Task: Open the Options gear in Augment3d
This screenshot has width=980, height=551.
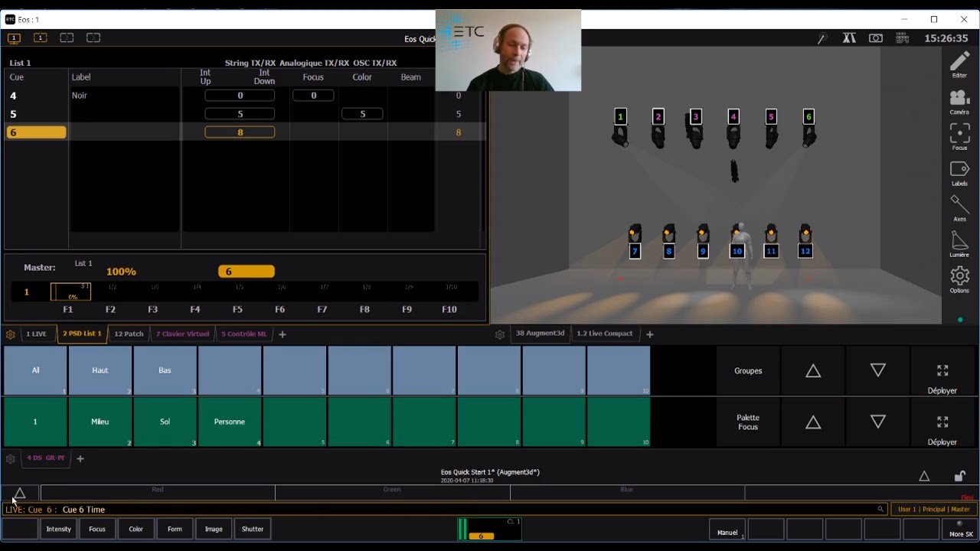Action: tap(959, 279)
